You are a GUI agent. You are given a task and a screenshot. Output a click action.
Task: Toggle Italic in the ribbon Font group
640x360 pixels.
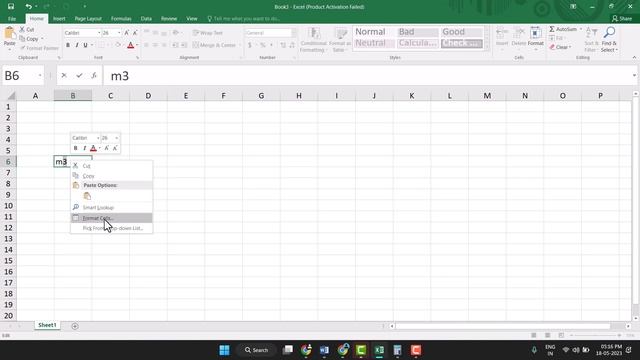[x=77, y=45]
